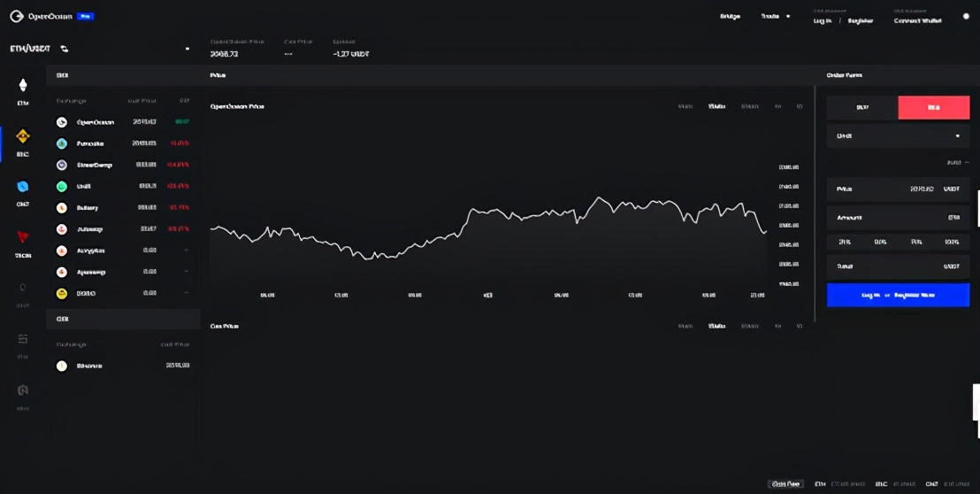Image resolution: width=980 pixels, height=494 pixels.
Task: Choose the blue ONT chain icon in the sidebar
Action: 23,186
